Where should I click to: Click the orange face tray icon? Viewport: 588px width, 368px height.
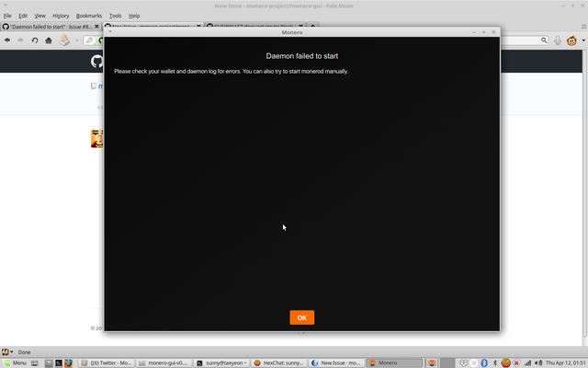[506, 362]
